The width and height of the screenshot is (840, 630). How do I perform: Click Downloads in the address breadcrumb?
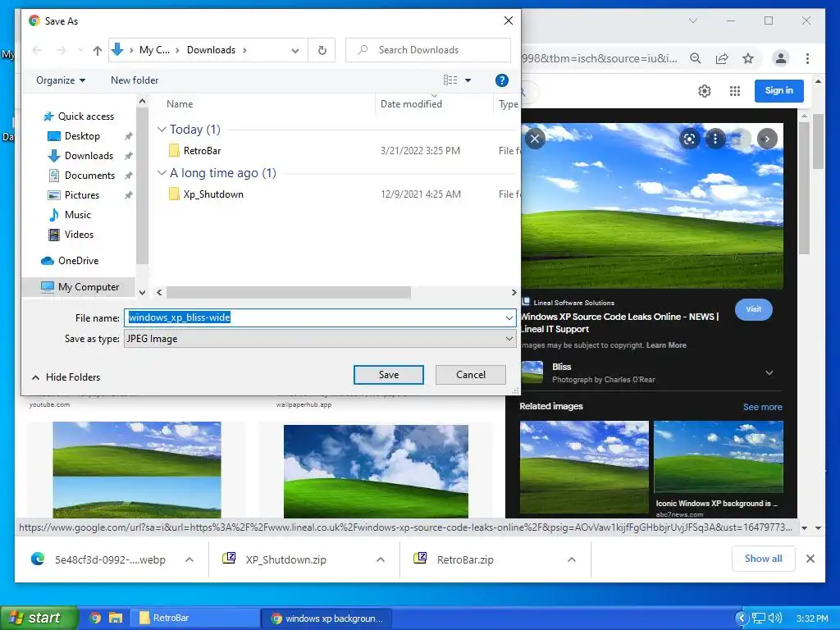tap(211, 50)
